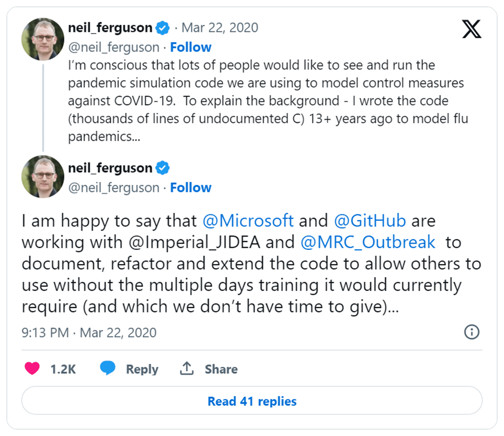Open the tweet info circle icon
This screenshot has width=504, height=436.
coord(472,331)
